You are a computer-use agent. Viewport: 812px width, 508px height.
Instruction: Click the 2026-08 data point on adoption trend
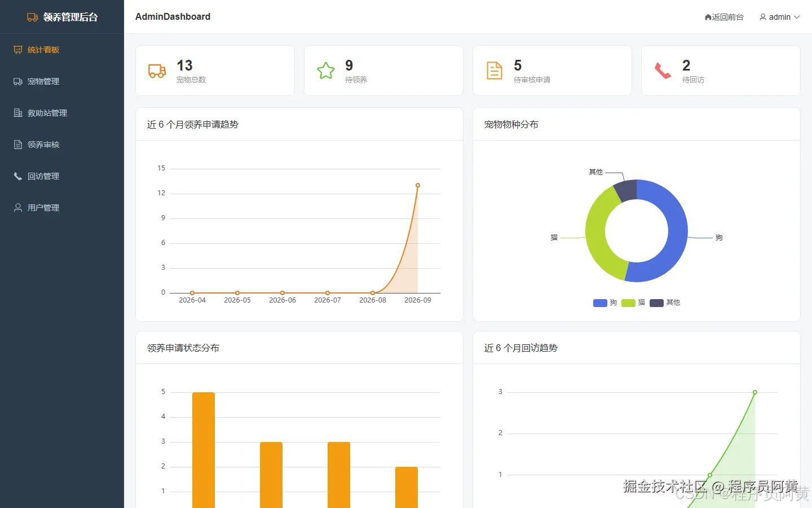373,293
